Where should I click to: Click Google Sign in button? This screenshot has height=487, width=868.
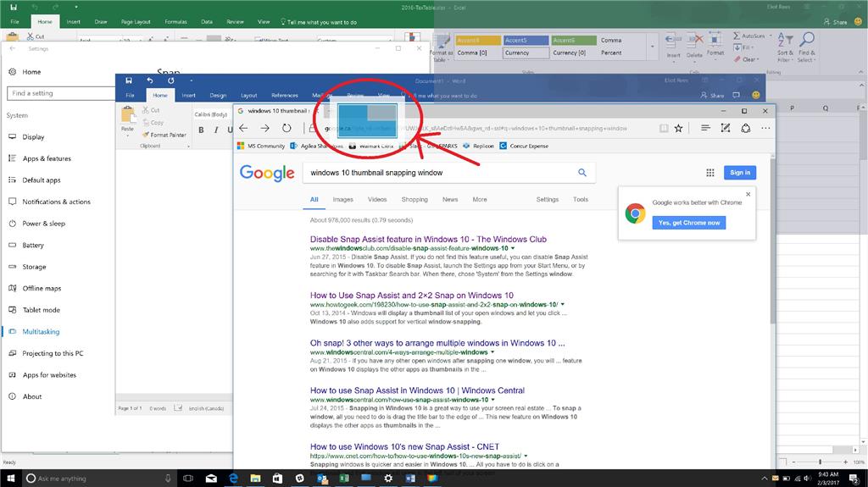click(739, 173)
